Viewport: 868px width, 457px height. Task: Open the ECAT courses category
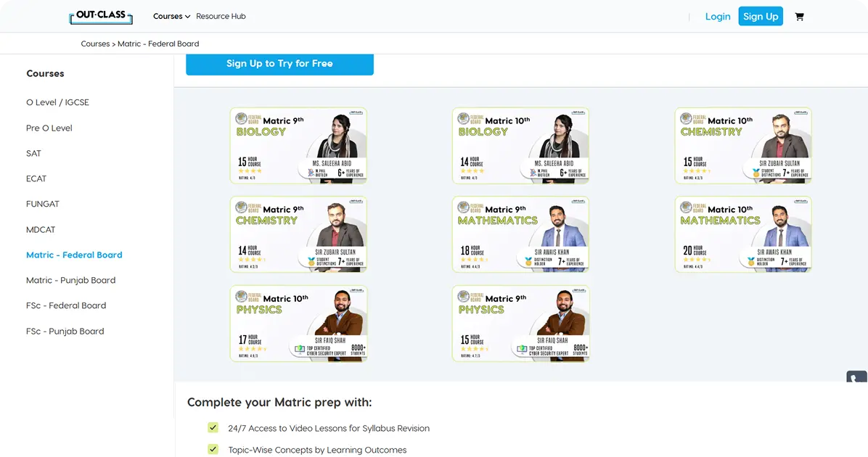point(36,178)
